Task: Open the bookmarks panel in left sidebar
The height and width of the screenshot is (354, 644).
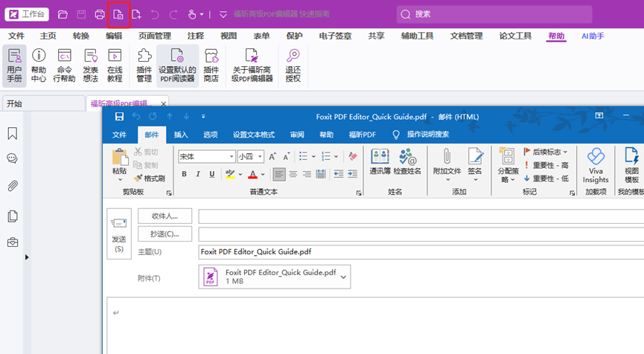Action: [13, 134]
